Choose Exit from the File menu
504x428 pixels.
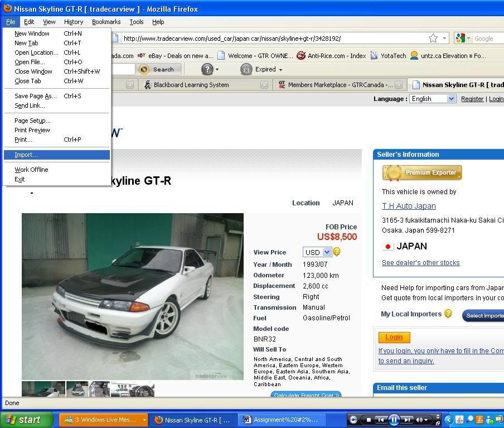57,180
